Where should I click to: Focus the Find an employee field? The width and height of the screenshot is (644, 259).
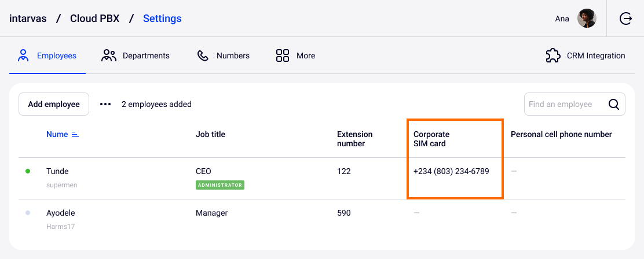coord(565,104)
